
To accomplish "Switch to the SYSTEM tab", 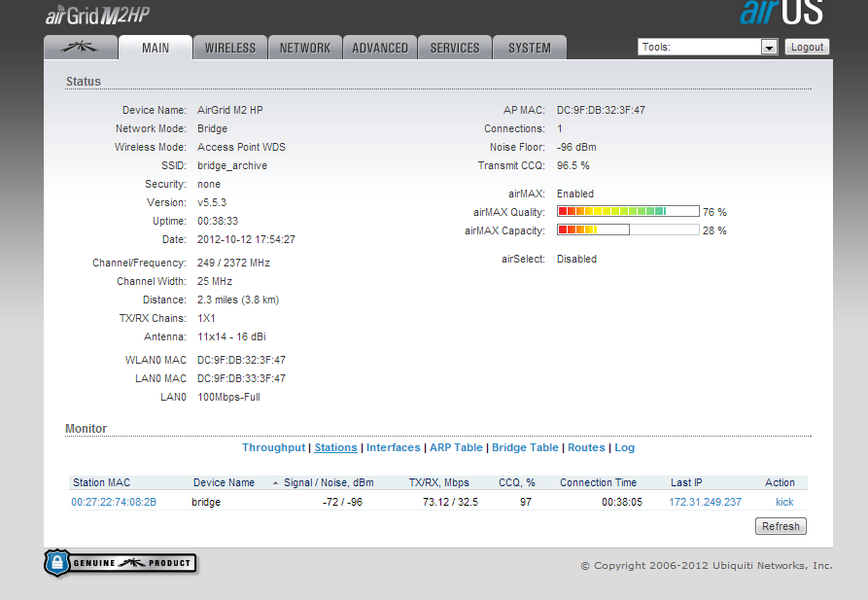I will [530, 48].
